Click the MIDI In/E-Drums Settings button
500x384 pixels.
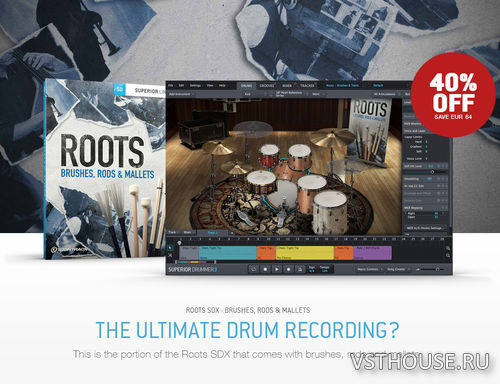[426, 228]
